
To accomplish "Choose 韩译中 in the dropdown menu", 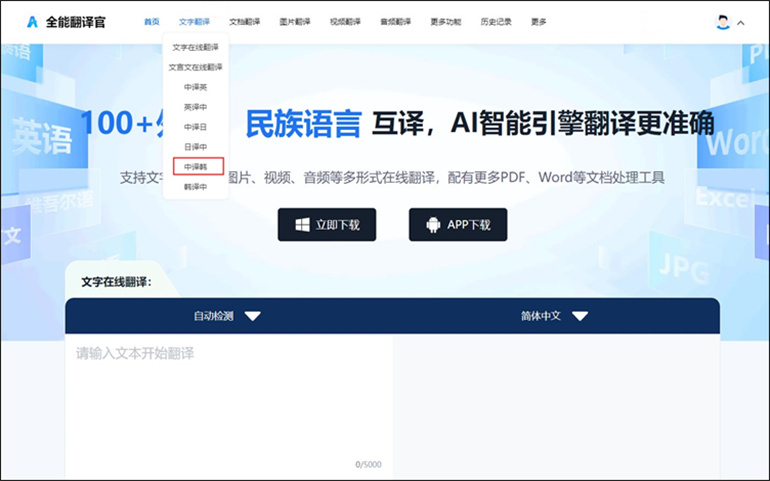I will tap(195, 187).
